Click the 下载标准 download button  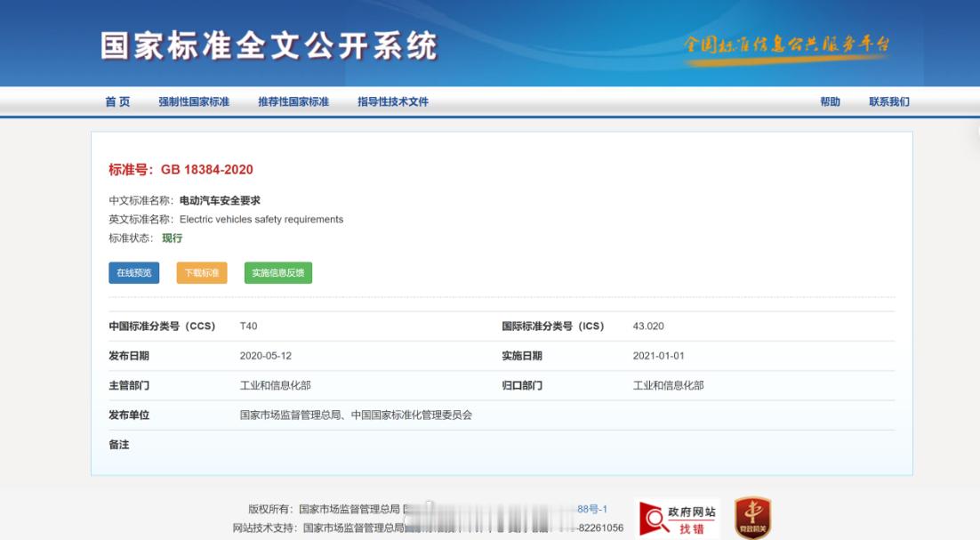(x=203, y=273)
